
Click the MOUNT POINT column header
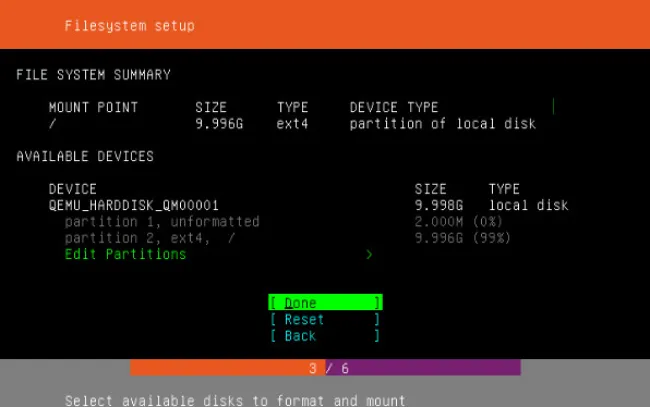93,107
